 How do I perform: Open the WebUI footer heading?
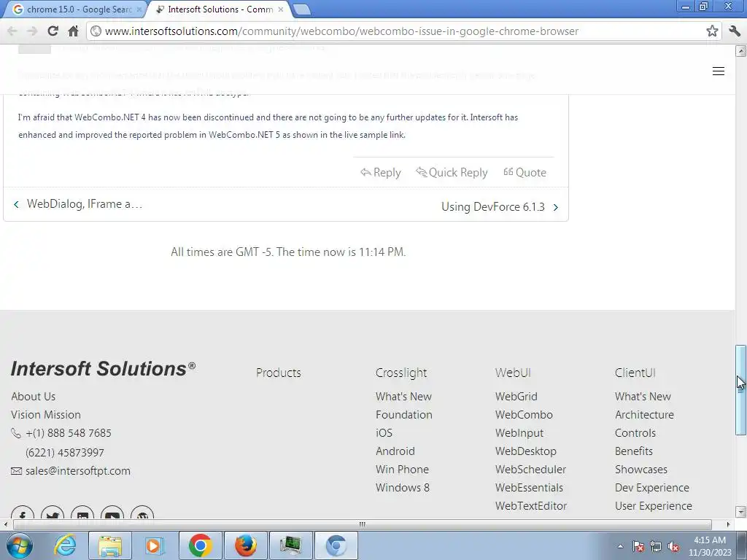[x=513, y=373]
